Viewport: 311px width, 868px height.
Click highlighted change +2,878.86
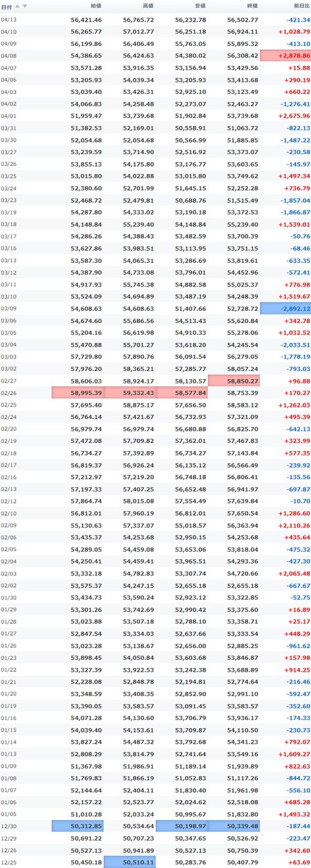[x=285, y=56]
